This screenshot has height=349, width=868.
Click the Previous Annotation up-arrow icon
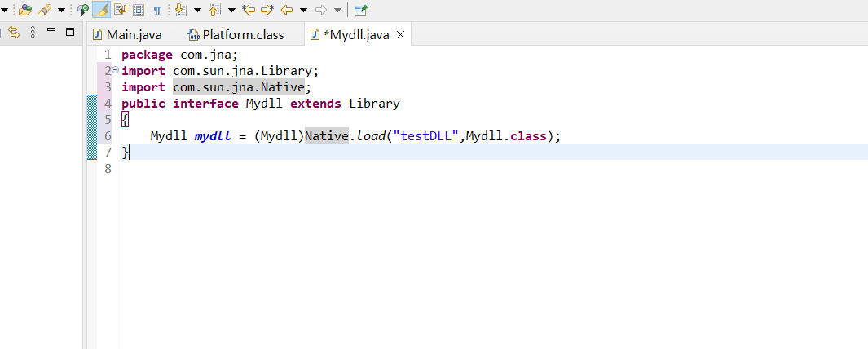215,10
